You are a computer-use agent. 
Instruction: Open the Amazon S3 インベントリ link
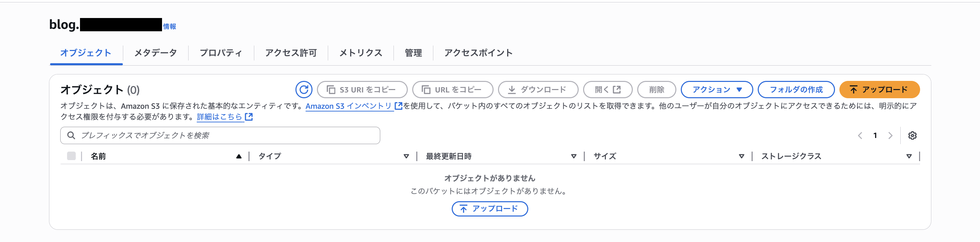point(349,106)
